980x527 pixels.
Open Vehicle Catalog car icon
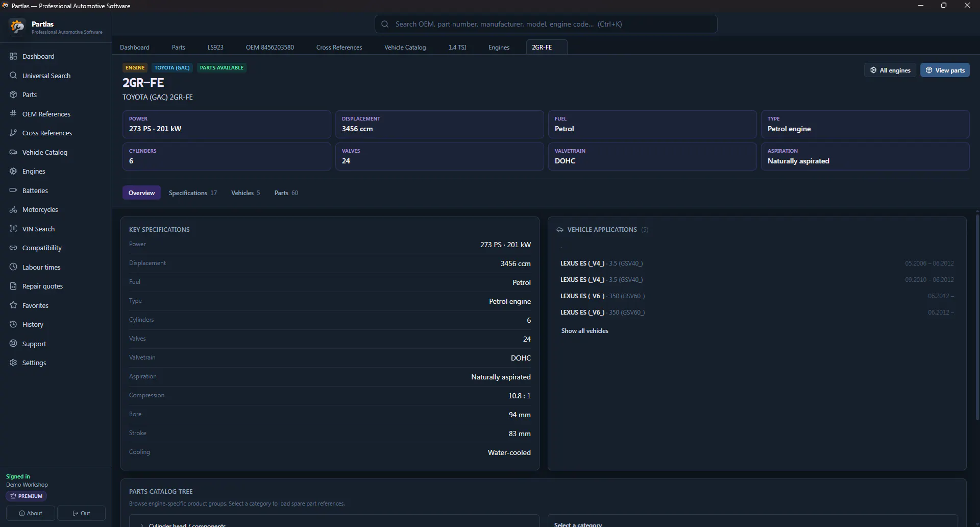click(13, 152)
